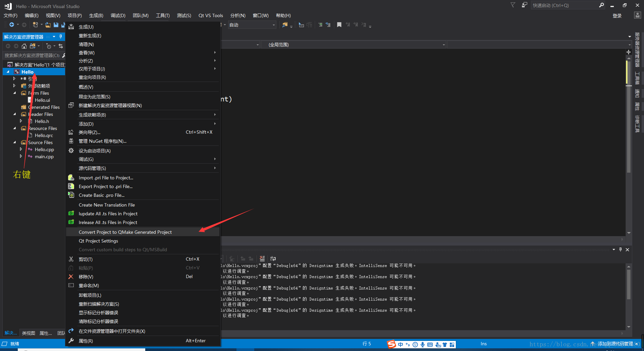Viewport: 644px width, 351px height.
Task: Click the navigate backward toolbar arrow
Action: pyautogui.click(x=12, y=25)
